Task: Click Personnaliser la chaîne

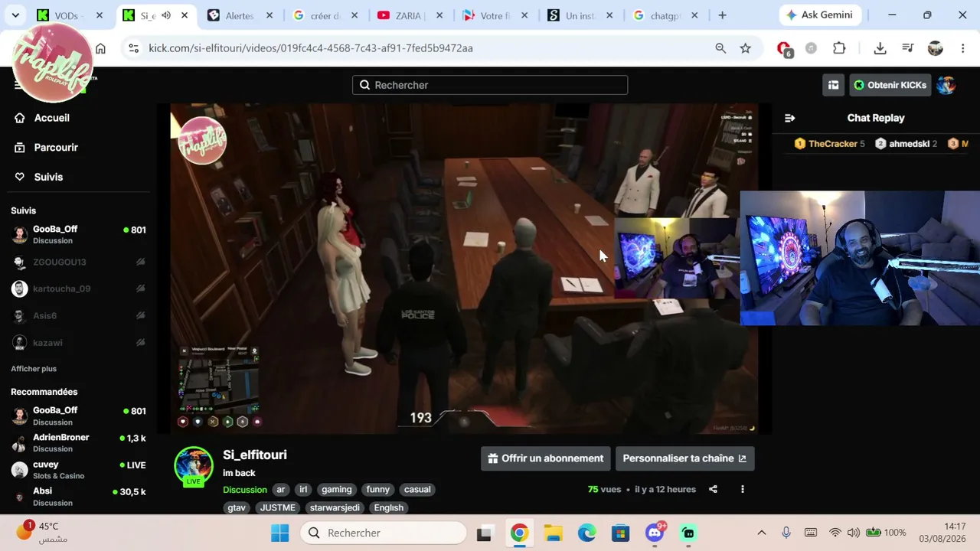Action: click(685, 458)
